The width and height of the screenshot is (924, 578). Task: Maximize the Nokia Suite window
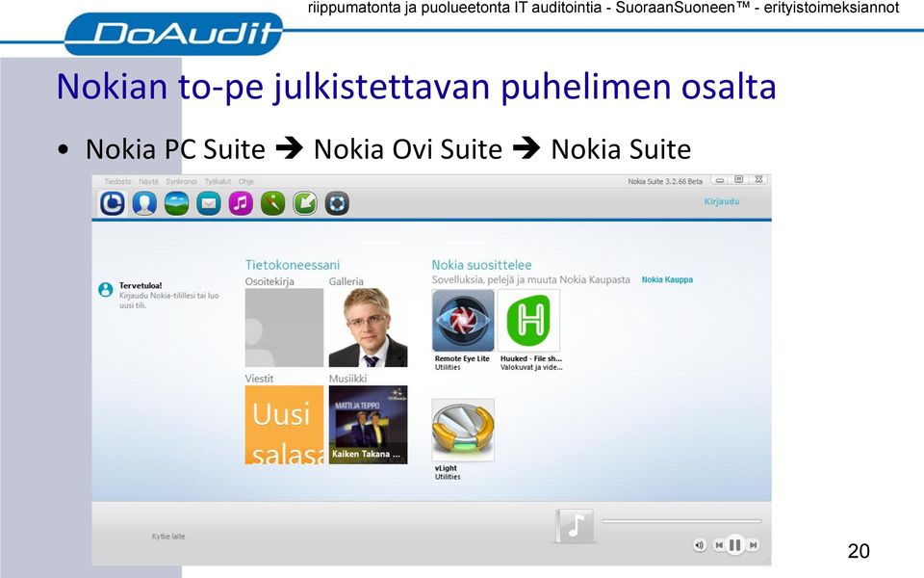[x=738, y=179]
